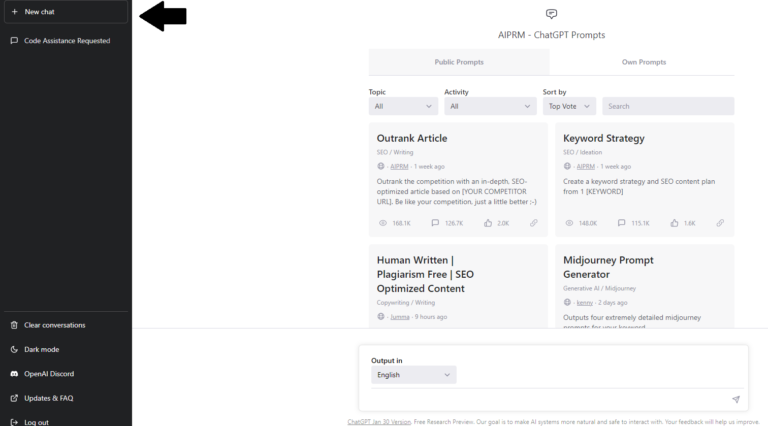Open the Keyword Strategy prompt
Screen dimensions: 768x426
pos(603,138)
